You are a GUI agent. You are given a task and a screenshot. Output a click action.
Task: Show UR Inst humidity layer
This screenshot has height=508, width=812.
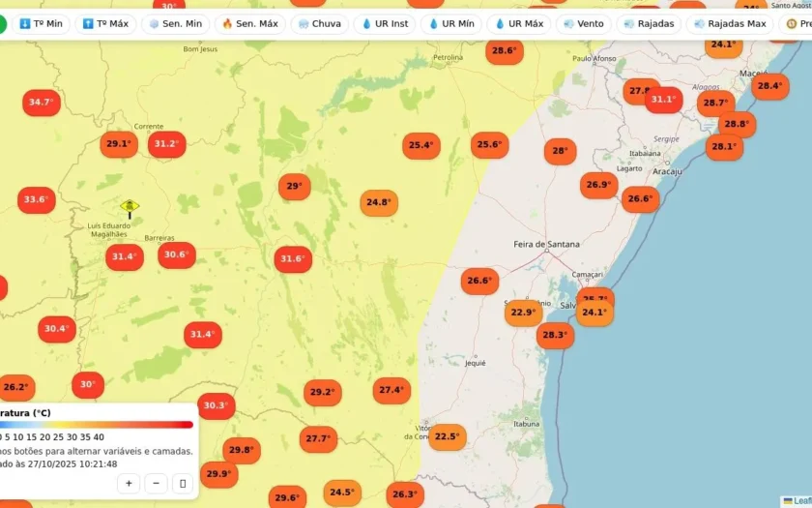(x=385, y=24)
